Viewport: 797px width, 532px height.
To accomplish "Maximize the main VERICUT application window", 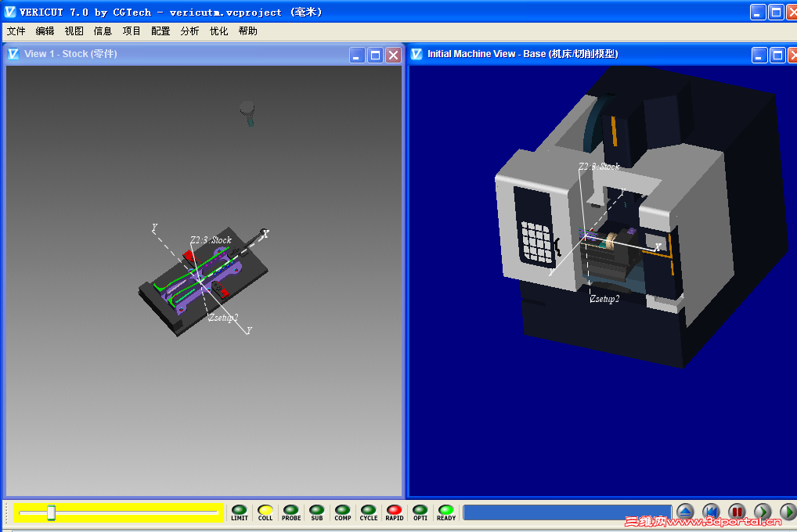I will point(776,13).
